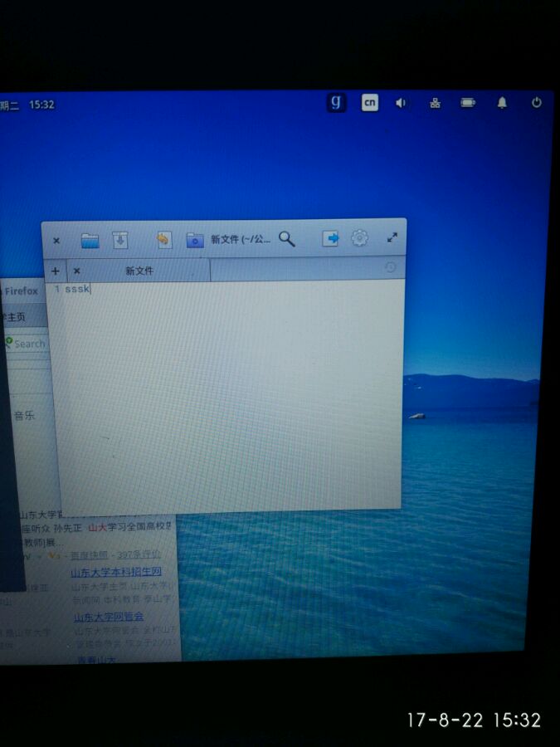This screenshot has height=747, width=560.
Task: Click the share/export arrow icon
Action: (330, 238)
